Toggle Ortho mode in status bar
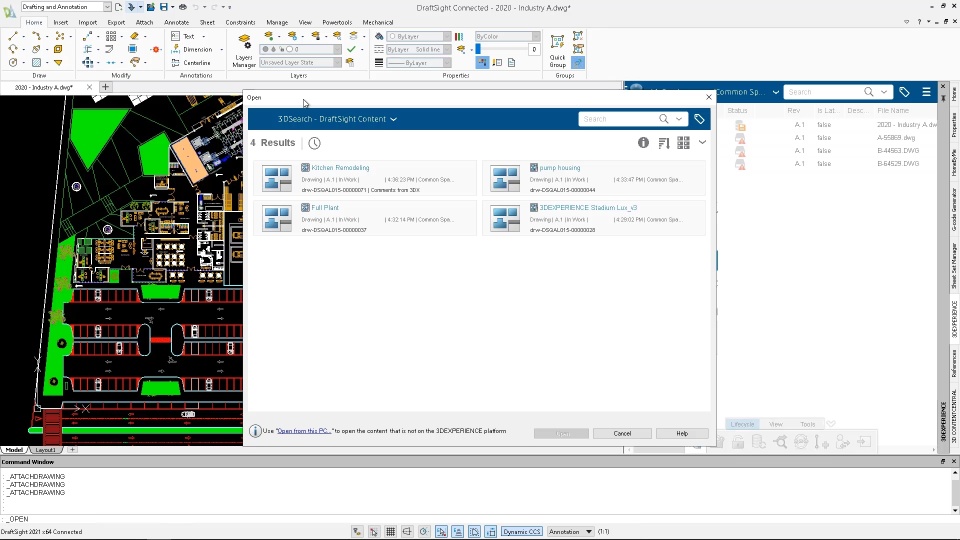Screen dimensions: 960x540 pos(407,531)
